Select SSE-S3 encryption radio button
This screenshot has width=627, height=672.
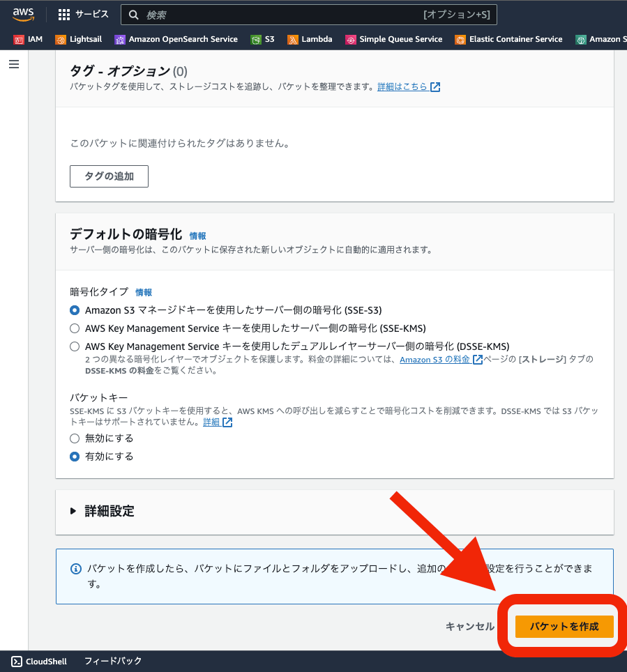click(x=75, y=310)
